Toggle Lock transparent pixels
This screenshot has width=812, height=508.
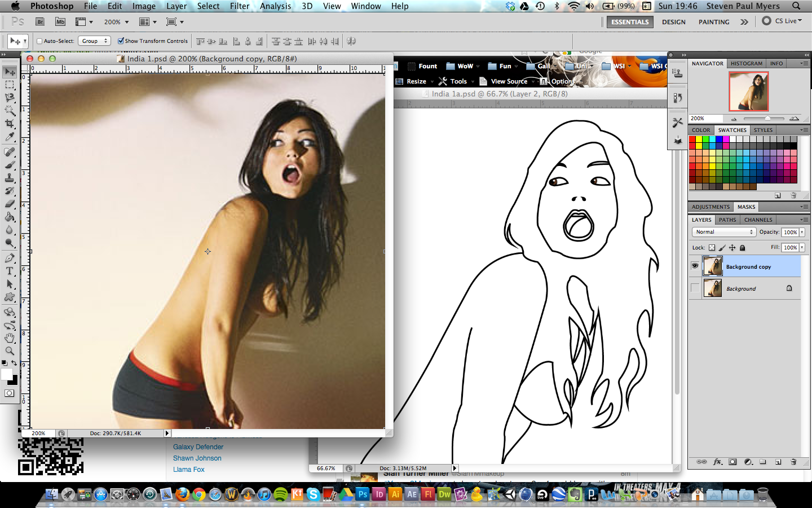712,247
